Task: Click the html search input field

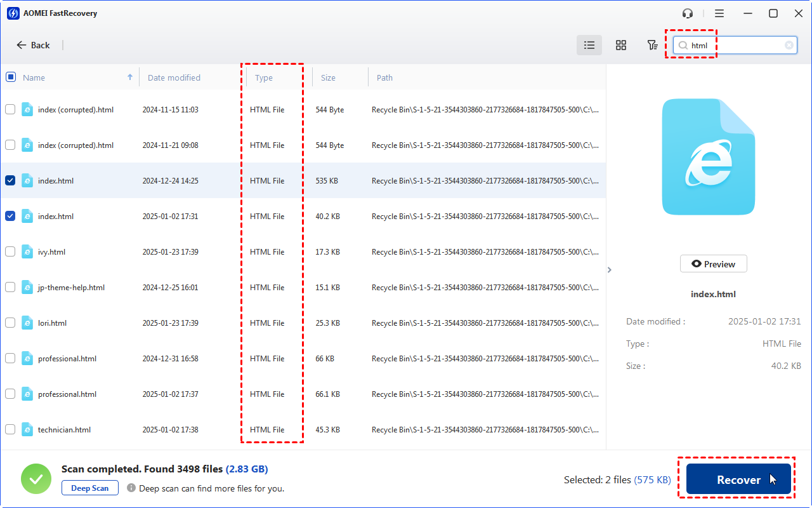Action: coord(736,45)
